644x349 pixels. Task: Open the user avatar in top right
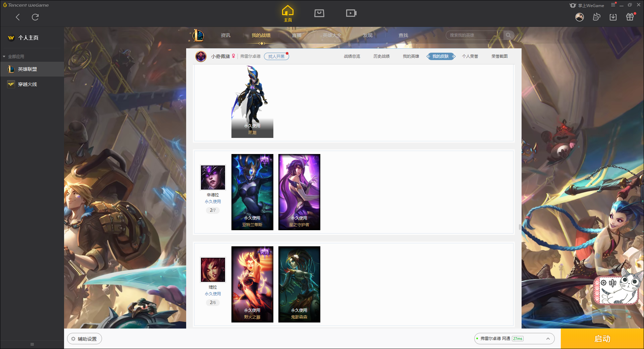tap(579, 17)
